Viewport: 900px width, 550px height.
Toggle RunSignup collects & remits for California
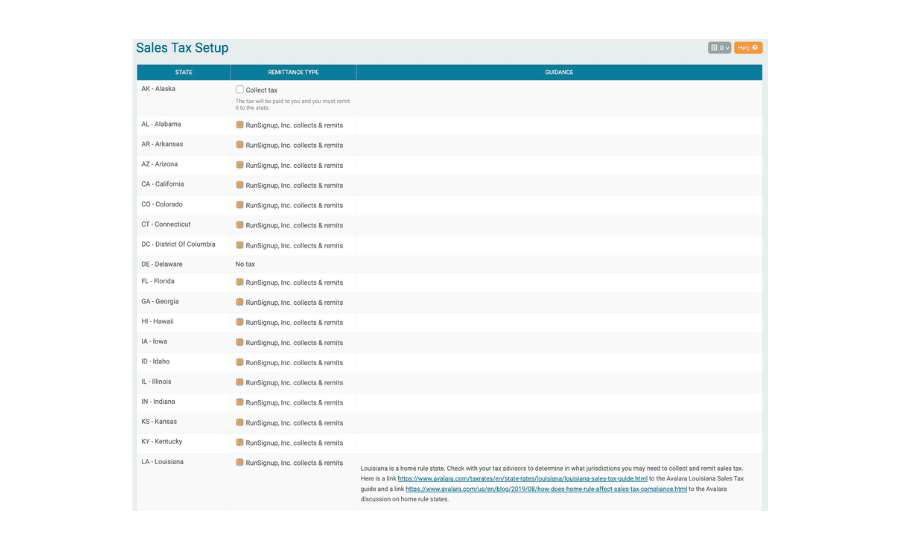pos(239,185)
